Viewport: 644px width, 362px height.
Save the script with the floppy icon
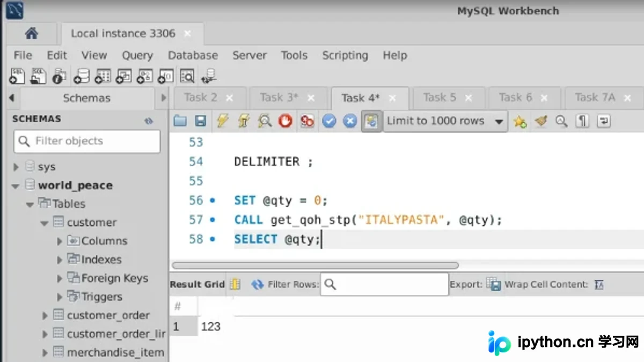[200, 121]
